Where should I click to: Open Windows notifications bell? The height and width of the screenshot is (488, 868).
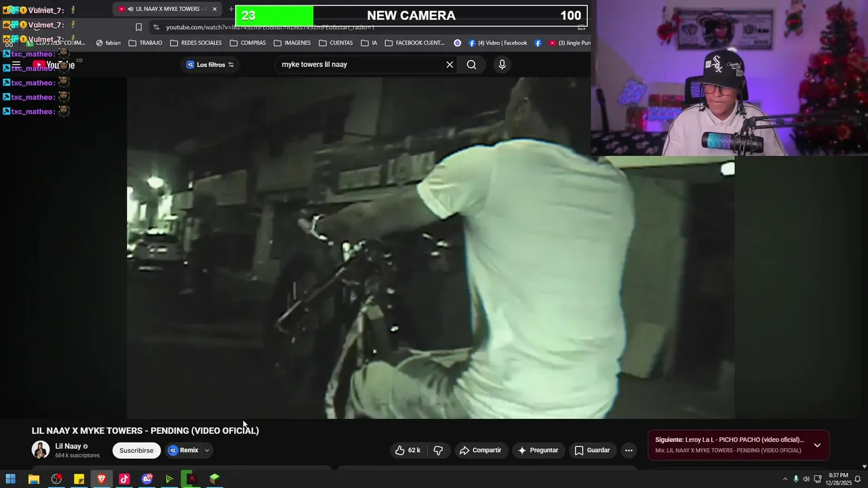(857, 479)
